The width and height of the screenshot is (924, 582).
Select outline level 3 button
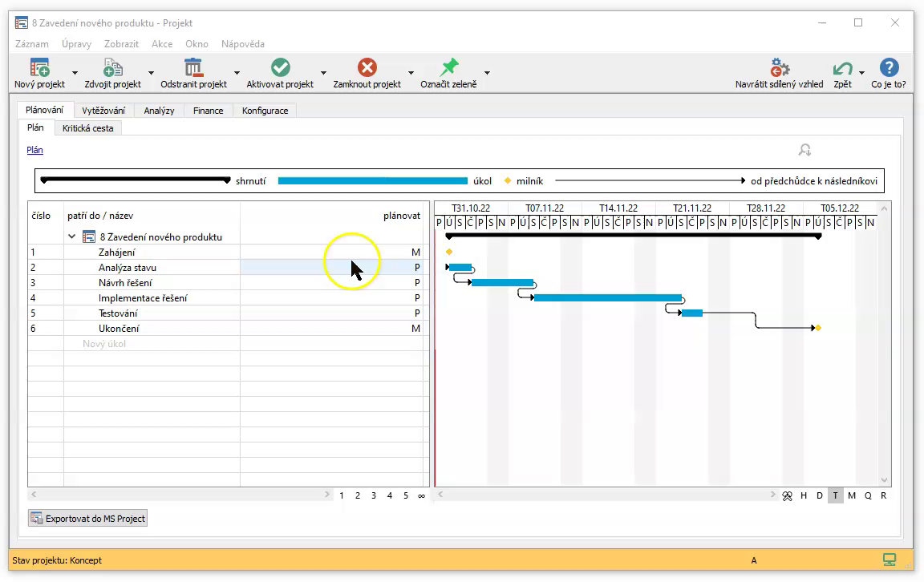[x=374, y=495]
